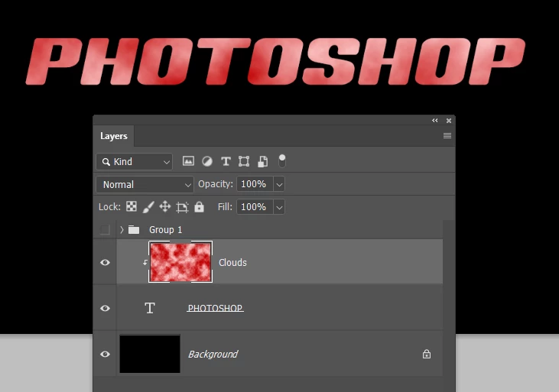Click the Group 1 folder icon
Image resolution: width=559 pixels, height=392 pixels.
click(134, 229)
